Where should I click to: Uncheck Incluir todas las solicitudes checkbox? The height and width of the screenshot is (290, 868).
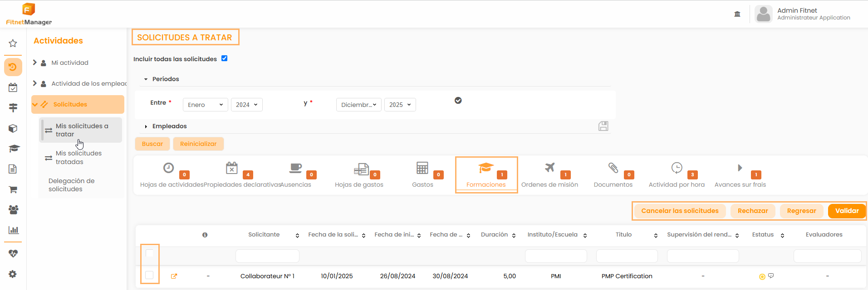tap(224, 58)
